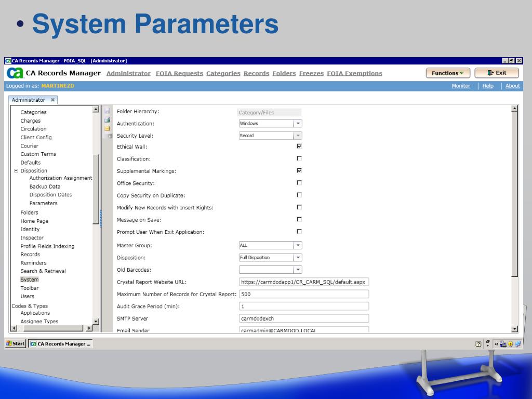Click the Audit Grace Period field
The image size is (532, 399).
[304, 307]
